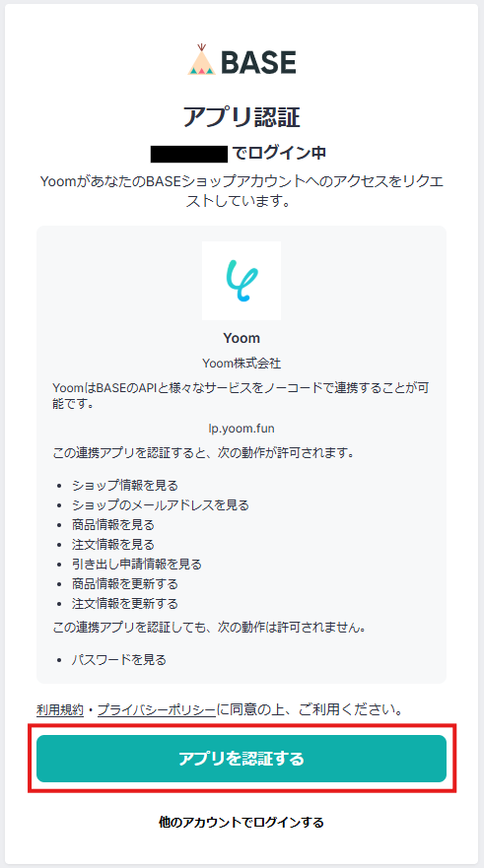Viewport: 484px width, 868px height.
Task: Click the Yoom app name label
Action: coord(242,338)
